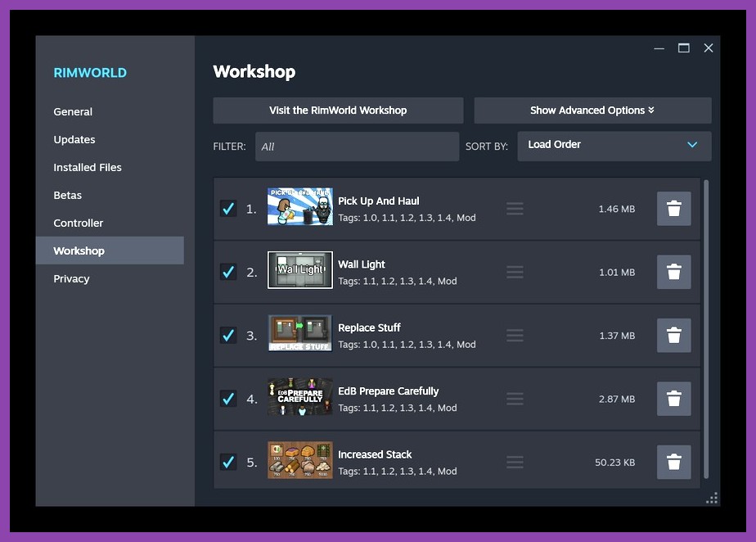Click the Filter input field
This screenshot has height=542, width=756.
357,147
